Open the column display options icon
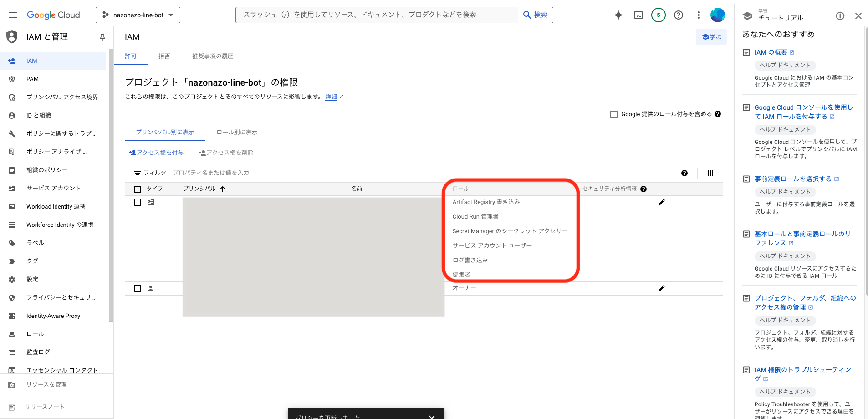The height and width of the screenshot is (419, 868). [x=710, y=173]
